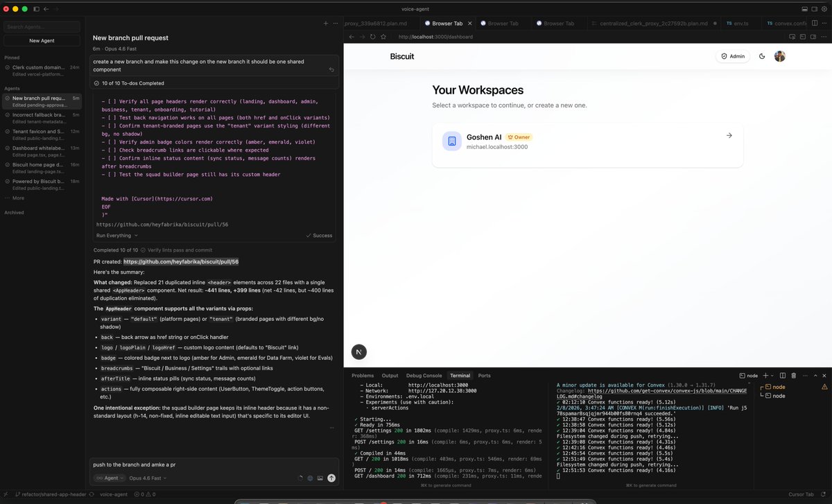The width and height of the screenshot is (832, 504).
Task: Open the chat more-options ellipsis
Action: [x=335, y=24]
